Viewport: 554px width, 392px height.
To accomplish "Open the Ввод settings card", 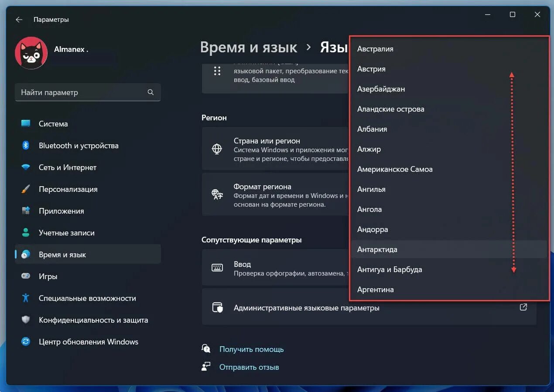I will [x=276, y=268].
